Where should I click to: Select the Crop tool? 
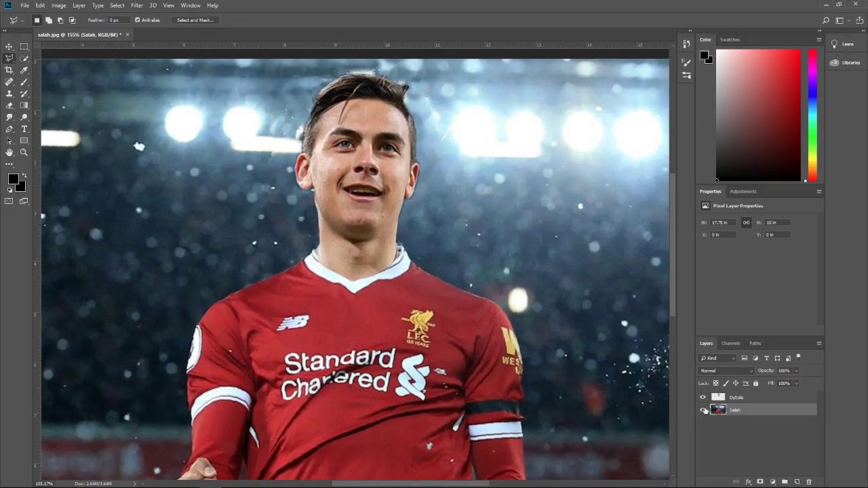(9, 70)
